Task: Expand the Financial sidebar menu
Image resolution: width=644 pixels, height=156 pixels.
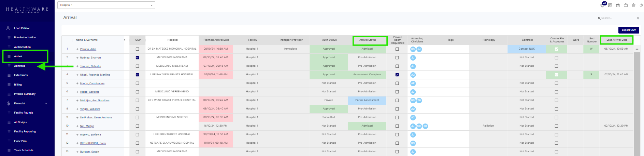Action: tap(46, 103)
